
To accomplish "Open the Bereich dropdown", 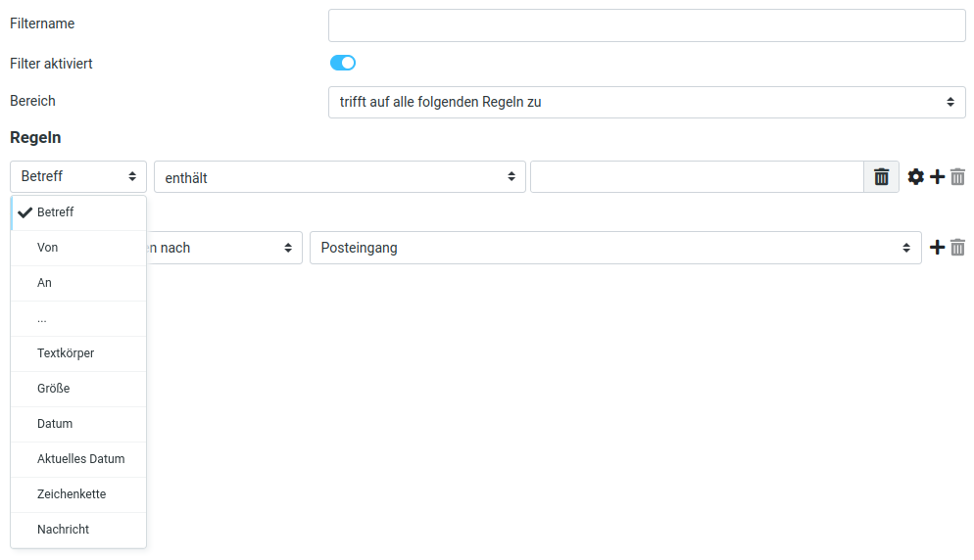I will (647, 102).
